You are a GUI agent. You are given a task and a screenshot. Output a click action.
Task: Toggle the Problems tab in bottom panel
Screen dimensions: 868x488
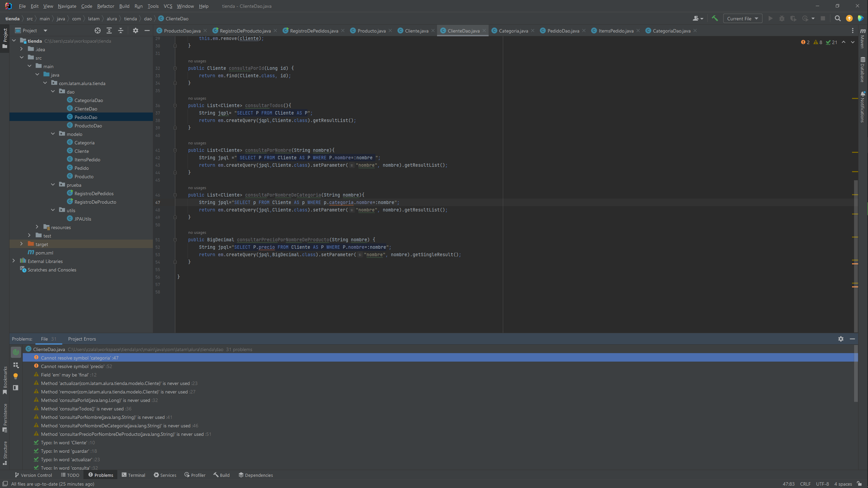[x=102, y=475]
